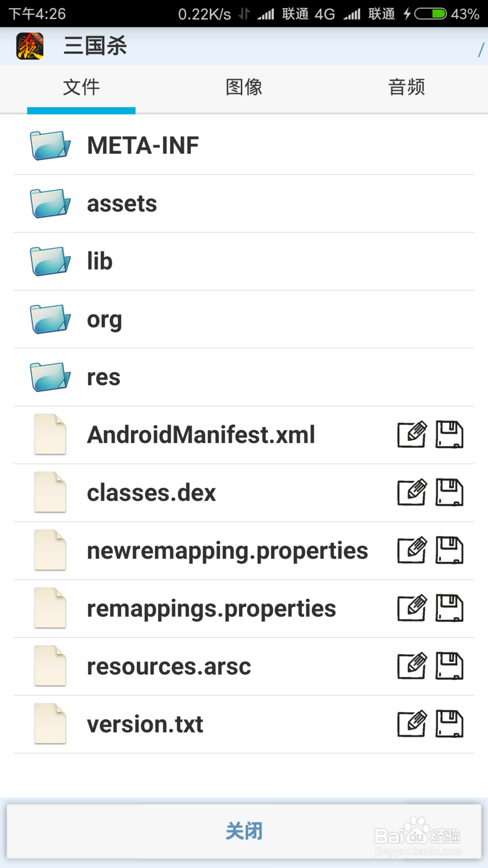Viewport: 488px width, 868px height.
Task: Select the 文件 tab
Action: click(81, 87)
